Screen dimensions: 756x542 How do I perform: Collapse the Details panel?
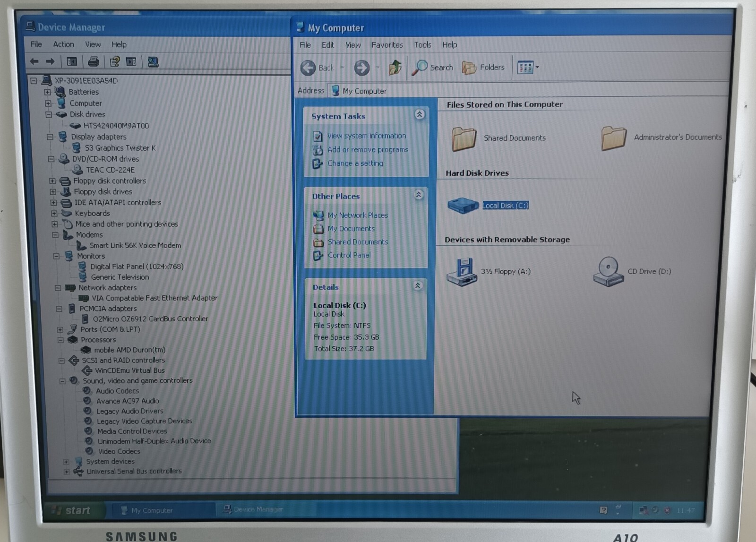pos(418,285)
